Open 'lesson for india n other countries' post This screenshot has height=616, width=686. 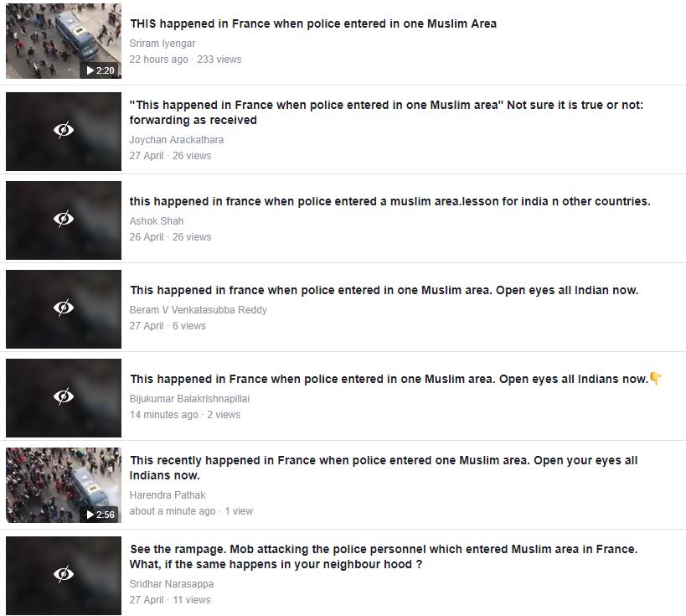[x=389, y=201]
